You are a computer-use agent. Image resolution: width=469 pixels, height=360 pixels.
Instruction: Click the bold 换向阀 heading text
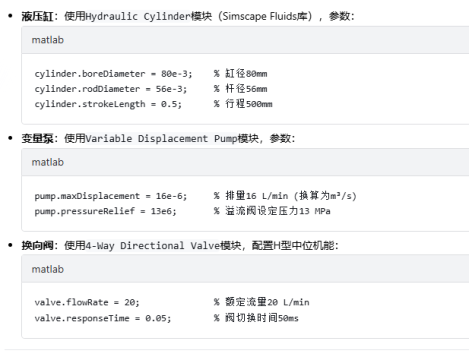(37, 246)
